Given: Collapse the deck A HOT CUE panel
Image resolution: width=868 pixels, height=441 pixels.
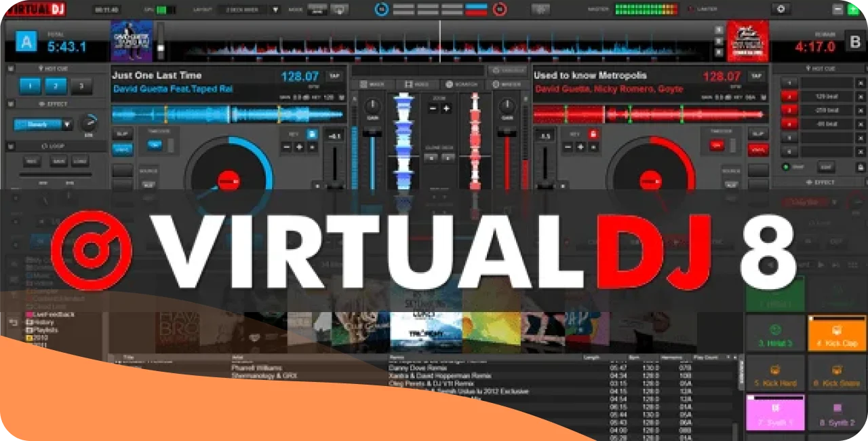Looking at the screenshot, I should 11,69.
